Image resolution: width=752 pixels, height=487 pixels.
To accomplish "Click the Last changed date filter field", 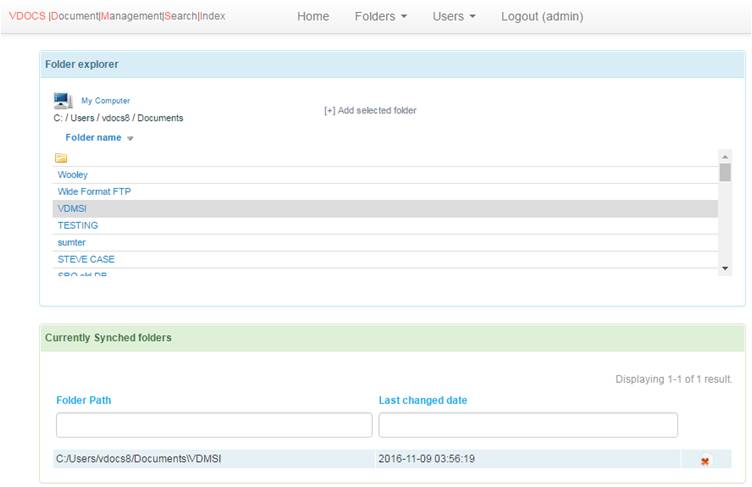I will point(527,425).
